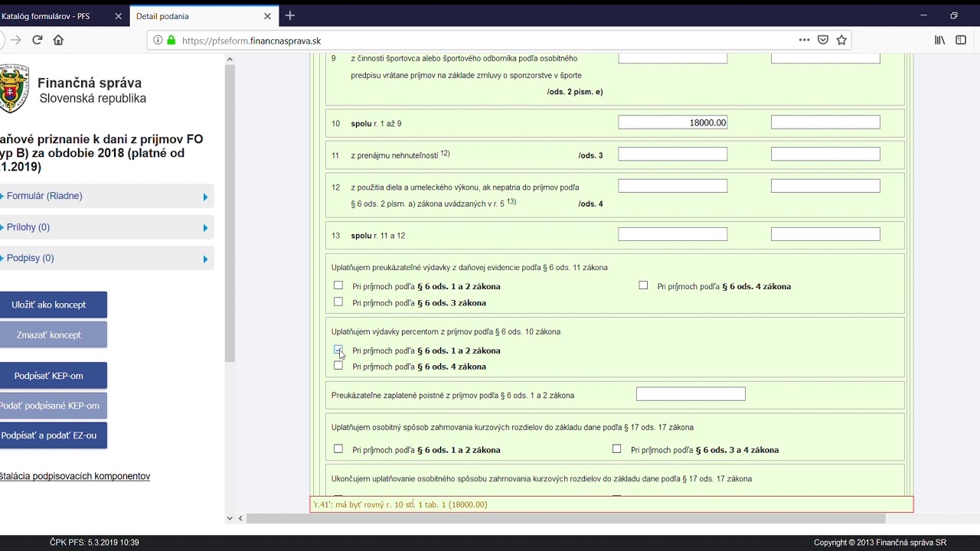
Task: Click sidebar vertical scrollbar thumb
Action: point(230,214)
